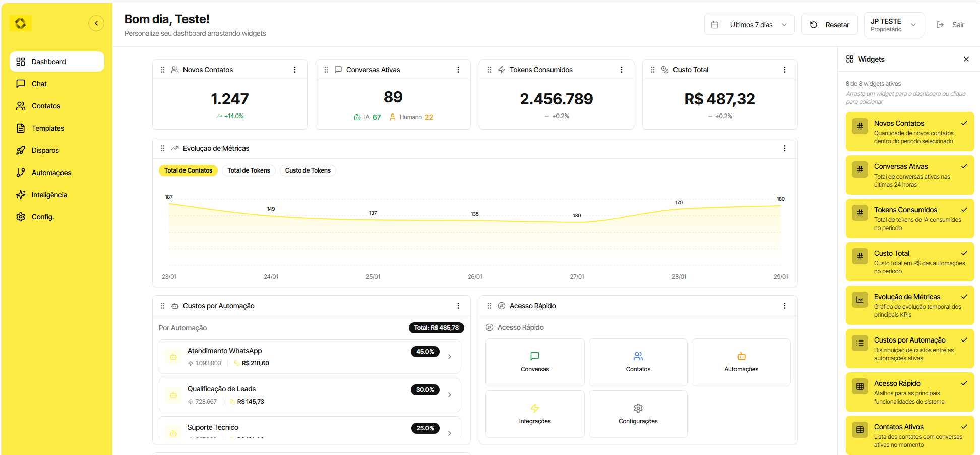The height and width of the screenshot is (455, 980).
Task: Open Conversas Ativas widget options menu
Action: coord(458,70)
